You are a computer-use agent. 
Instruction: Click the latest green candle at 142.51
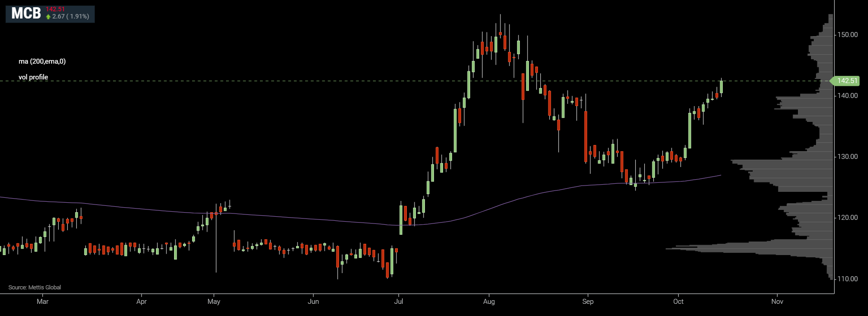click(x=722, y=87)
